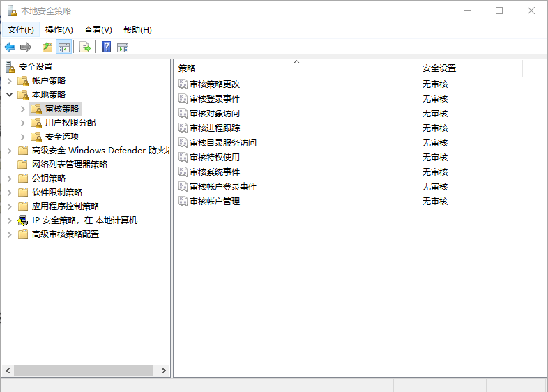Click the 本地策略 folder icon
Screen dimensions: 548x392
coord(23,95)
